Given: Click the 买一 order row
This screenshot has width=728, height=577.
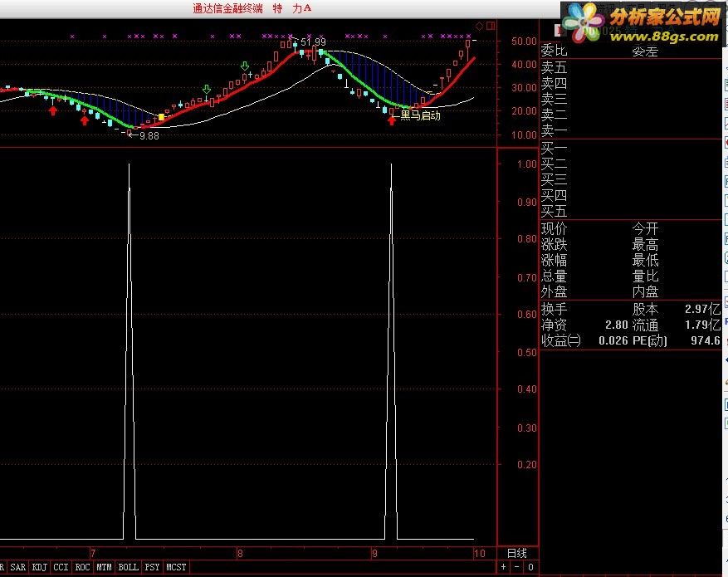Looking at the screenshot, I should tap(631, 148).
